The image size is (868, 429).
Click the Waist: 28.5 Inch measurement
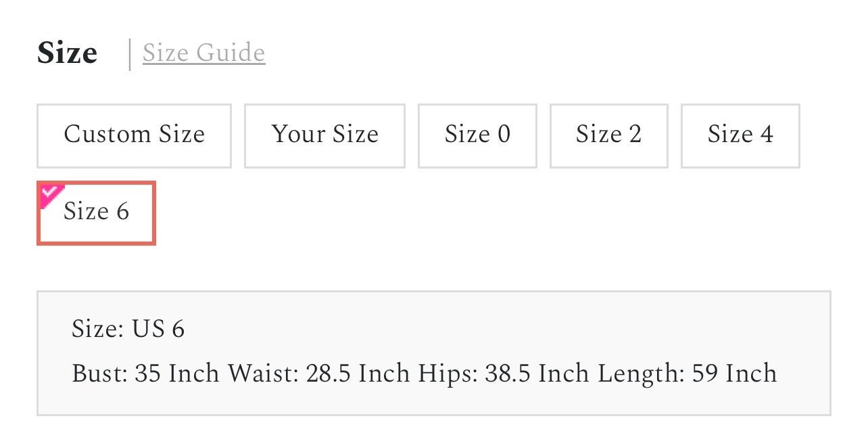click(319, 374)
